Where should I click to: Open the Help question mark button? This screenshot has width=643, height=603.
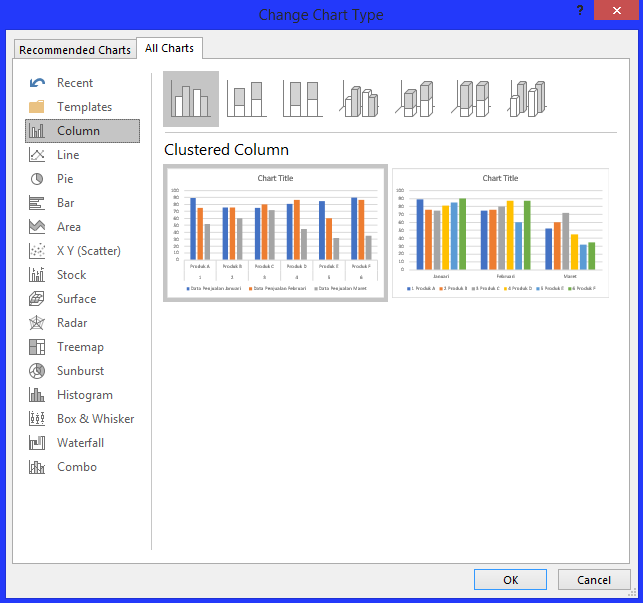[x=579, y=10]
